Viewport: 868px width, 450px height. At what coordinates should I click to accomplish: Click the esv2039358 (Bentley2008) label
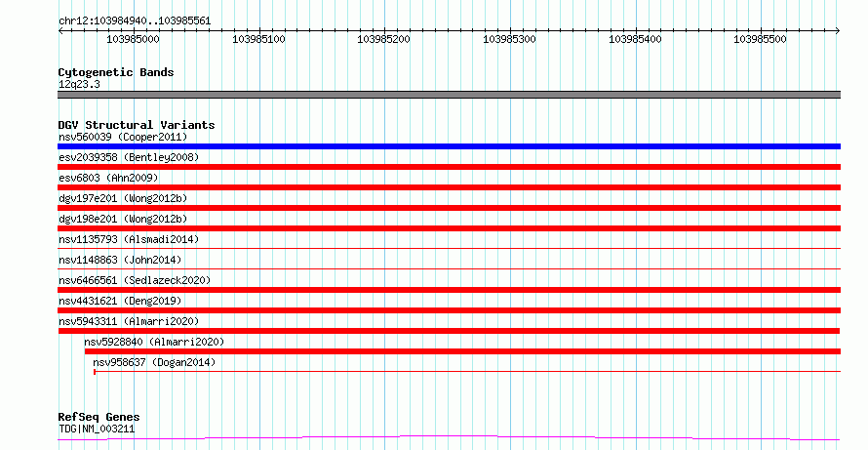point(129,157)
